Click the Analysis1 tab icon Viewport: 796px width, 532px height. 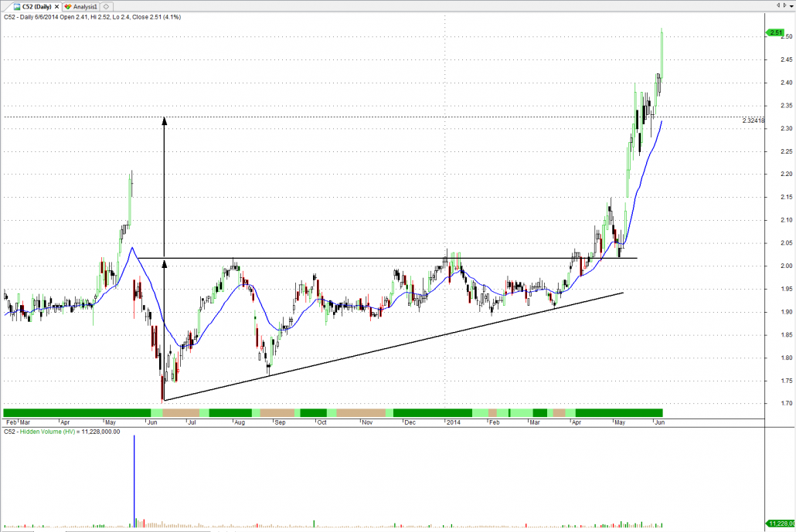(x=69, y=6)
